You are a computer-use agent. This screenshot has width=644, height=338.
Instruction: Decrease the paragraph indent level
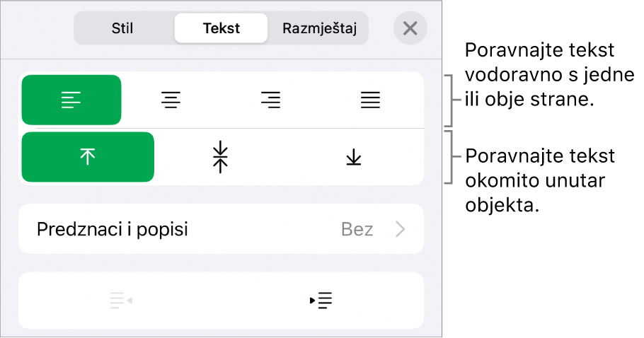121,301
